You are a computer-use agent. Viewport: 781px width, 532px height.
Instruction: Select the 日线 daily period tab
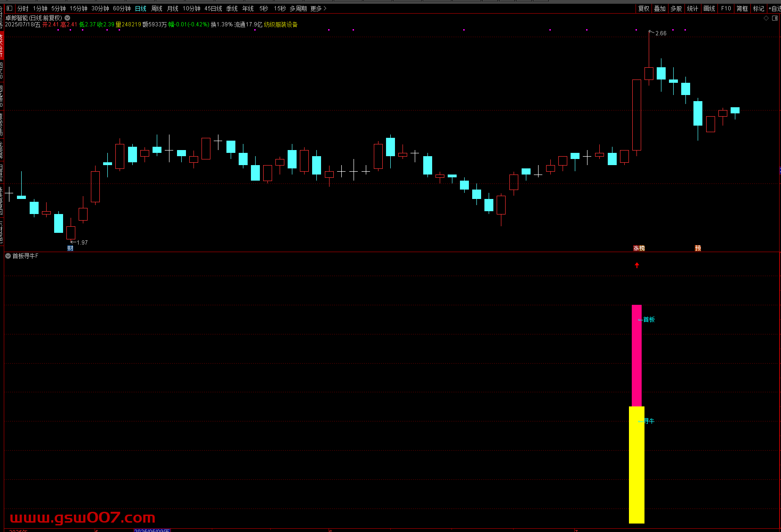click(x=141, y=8)
